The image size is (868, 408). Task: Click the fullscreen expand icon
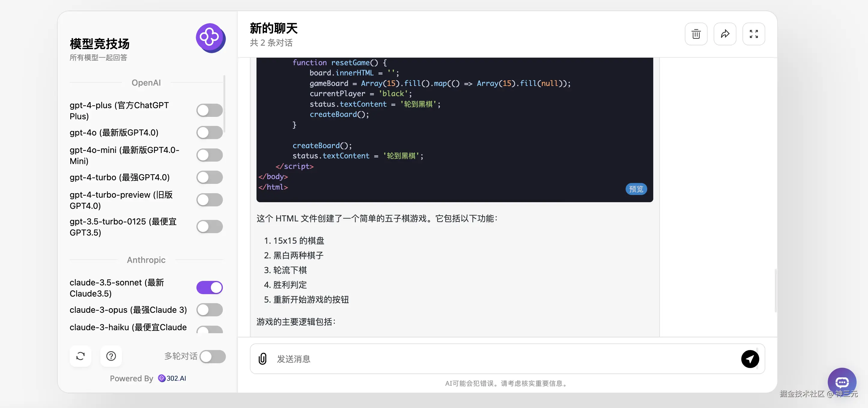(x=754, y=34)
